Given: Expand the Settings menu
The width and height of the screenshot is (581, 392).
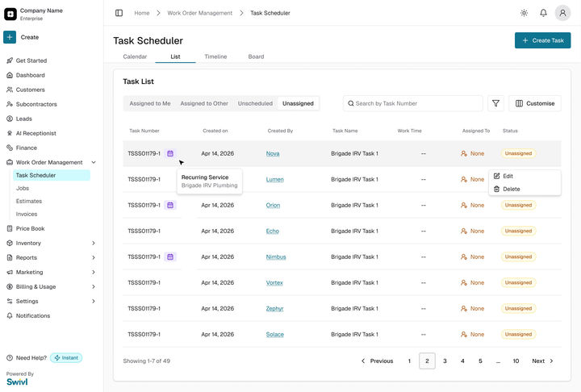Looking at the screenshot, I should (94, 301).
